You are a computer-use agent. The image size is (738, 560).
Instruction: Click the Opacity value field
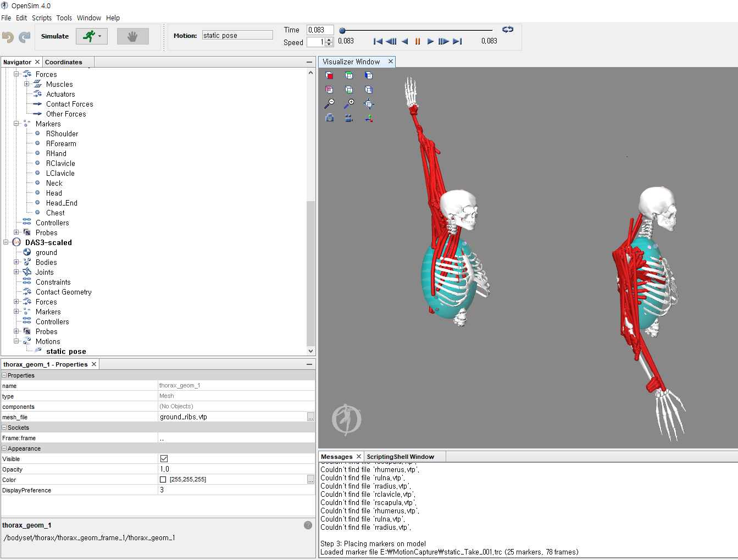236,469
